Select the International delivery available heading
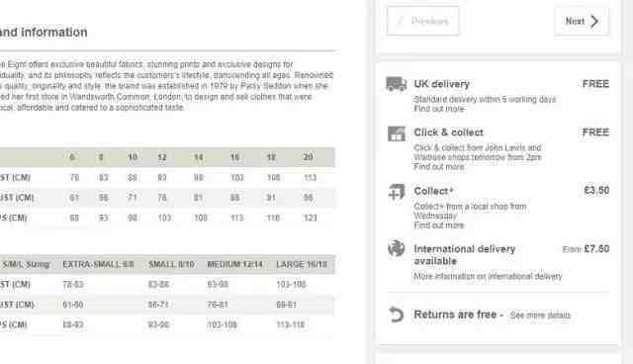Image resolution: width=633 pixels, height=364 pixels. [x=465, y=255]
